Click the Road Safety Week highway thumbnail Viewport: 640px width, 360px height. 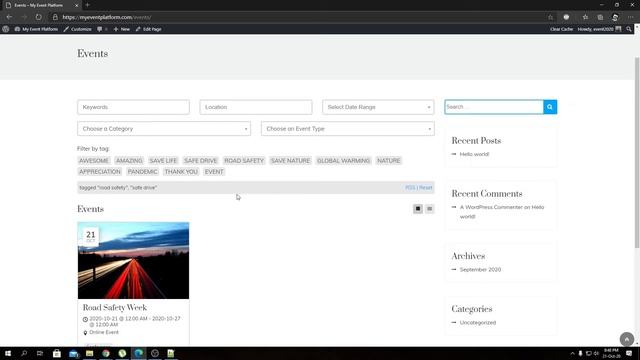point(133,260)
